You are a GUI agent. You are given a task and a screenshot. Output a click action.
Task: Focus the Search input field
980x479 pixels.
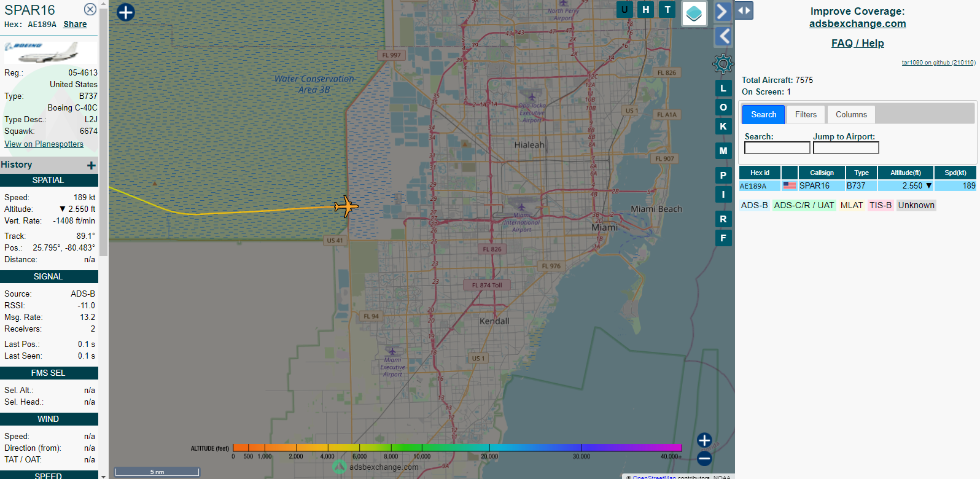point(777,148)
